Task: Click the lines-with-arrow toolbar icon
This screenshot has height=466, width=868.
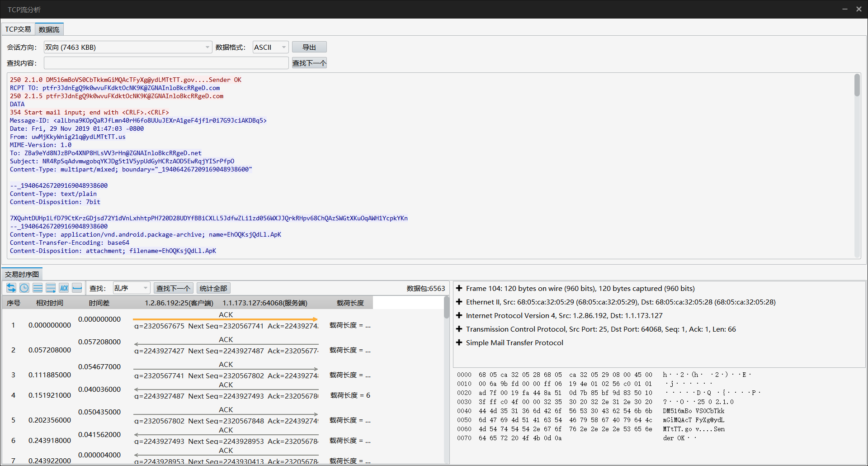Action: (51, 288)
